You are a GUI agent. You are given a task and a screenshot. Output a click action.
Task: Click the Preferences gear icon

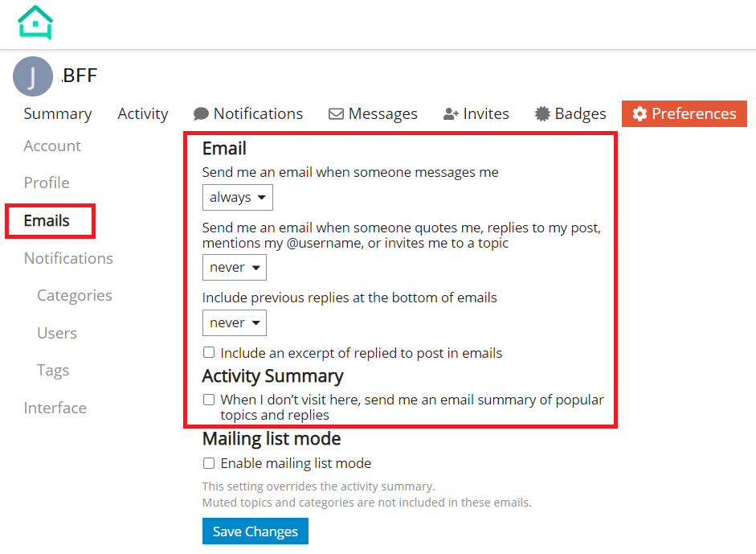click(x=640, y=114)
